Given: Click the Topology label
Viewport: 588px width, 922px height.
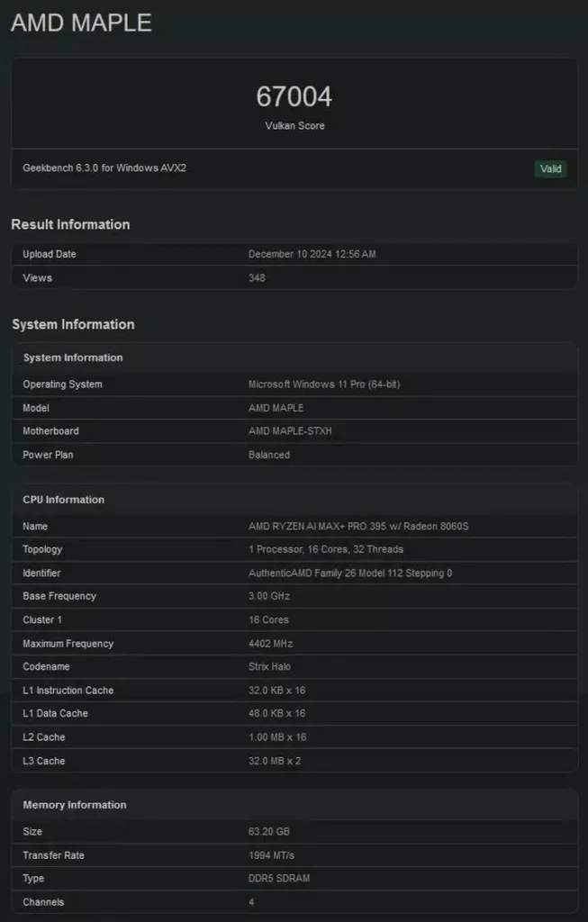Looking at the screenshot, I should (x=42, y=549).
